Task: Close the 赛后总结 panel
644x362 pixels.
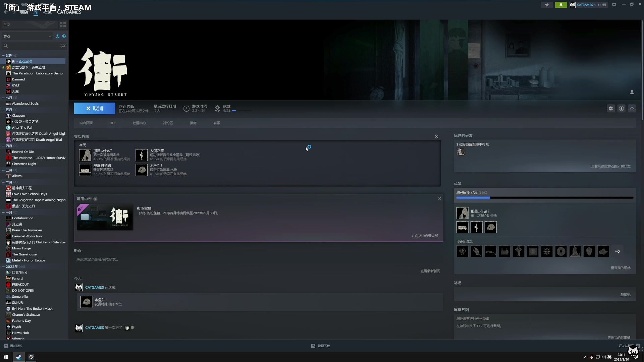Action: click(437, 136)
